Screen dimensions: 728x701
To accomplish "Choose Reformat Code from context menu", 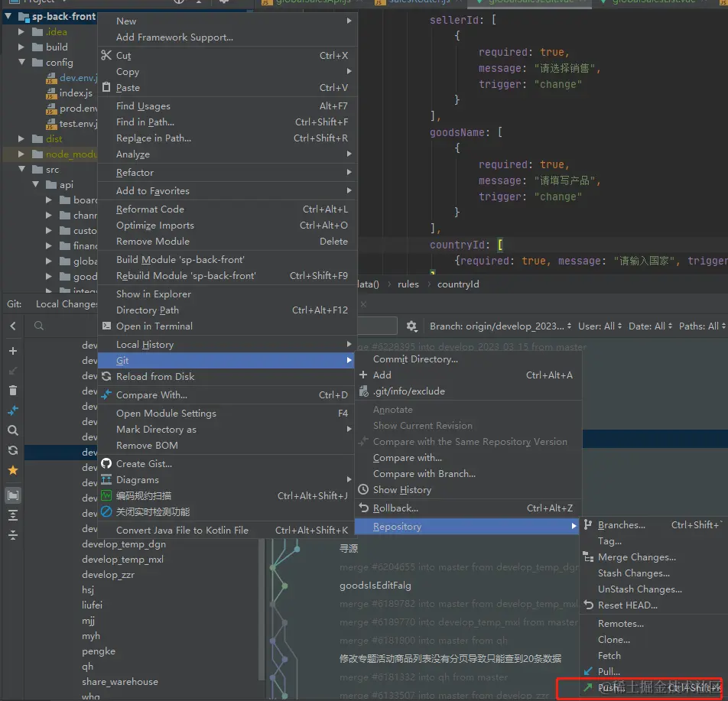I will click(228, 209).
